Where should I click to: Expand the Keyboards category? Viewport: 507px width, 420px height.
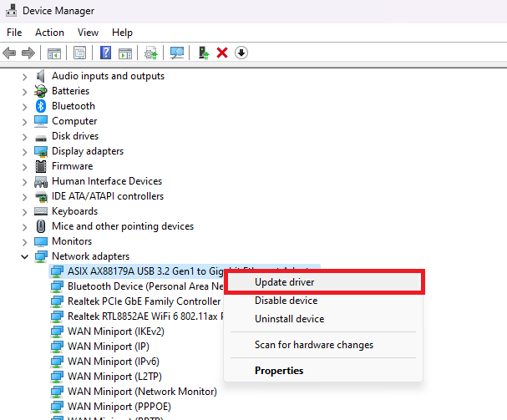point(24,211)
